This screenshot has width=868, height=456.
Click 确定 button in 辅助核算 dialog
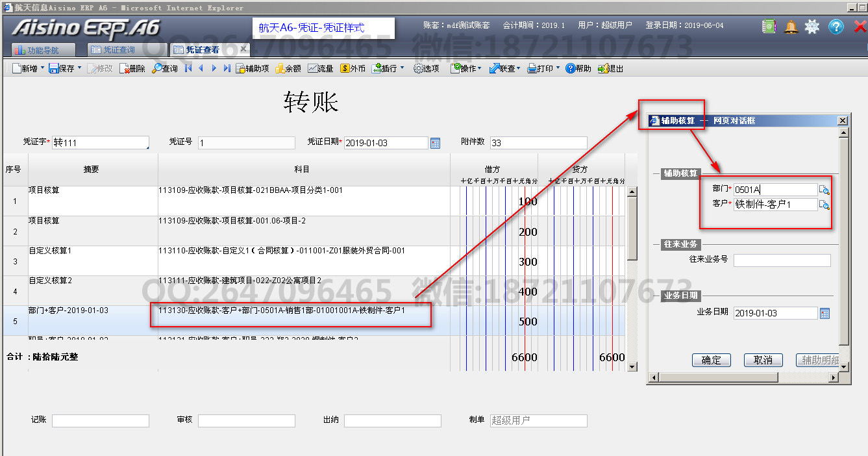click(x=711, y=360)
